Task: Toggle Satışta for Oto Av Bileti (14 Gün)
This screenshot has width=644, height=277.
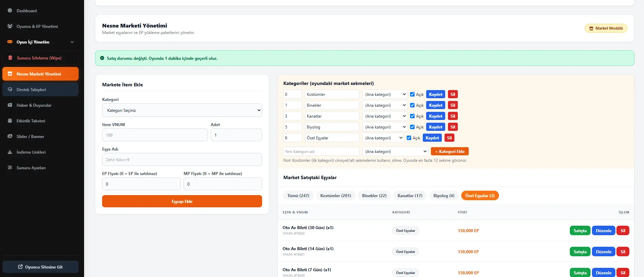Action: coord(580,252)
